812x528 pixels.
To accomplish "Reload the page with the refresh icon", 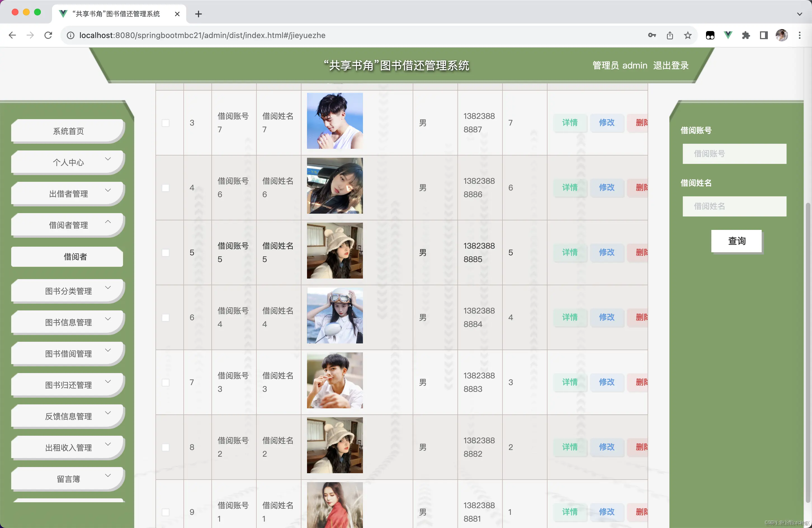I will click(48, 35).
